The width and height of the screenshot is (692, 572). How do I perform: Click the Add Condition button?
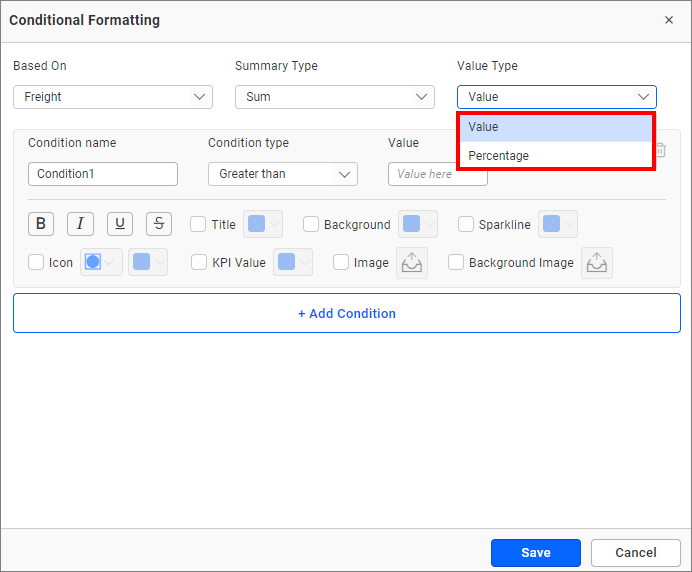(x=346, y=313)
